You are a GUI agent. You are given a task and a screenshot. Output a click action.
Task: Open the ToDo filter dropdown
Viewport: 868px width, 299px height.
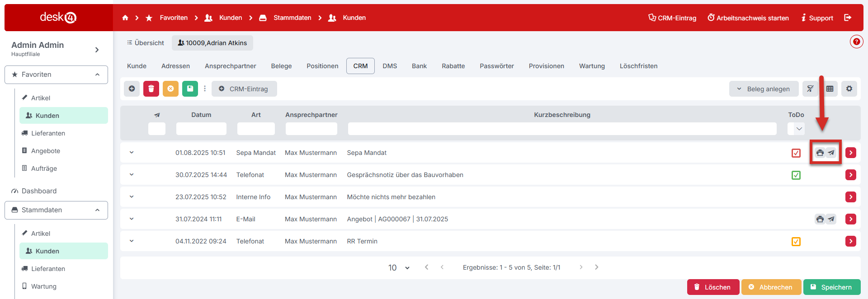[796, 129]
